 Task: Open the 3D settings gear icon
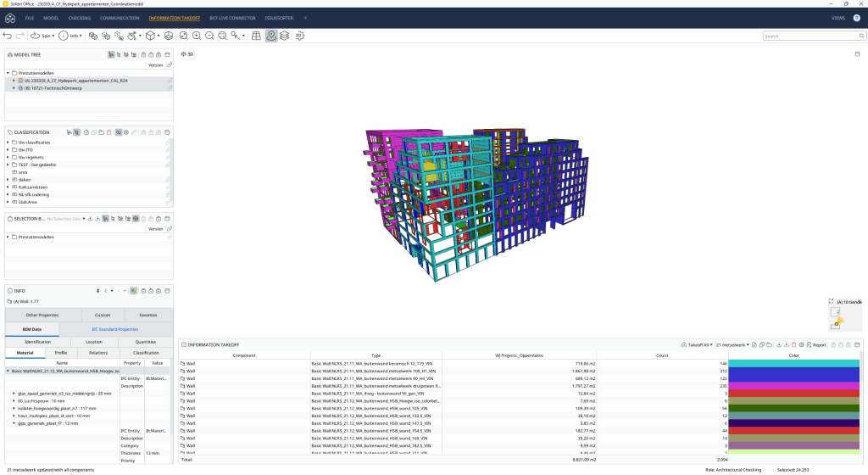coord(299,36)
